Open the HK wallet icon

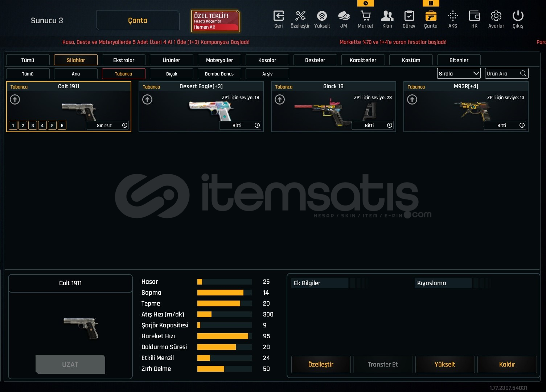pyautogui.click(x=474, y=16)
